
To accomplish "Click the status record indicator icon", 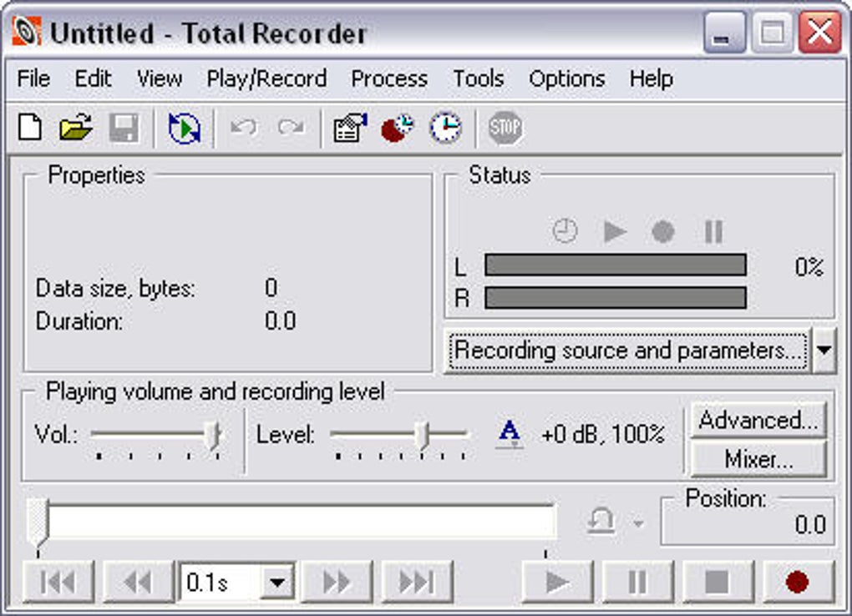I will click(663, 232).
